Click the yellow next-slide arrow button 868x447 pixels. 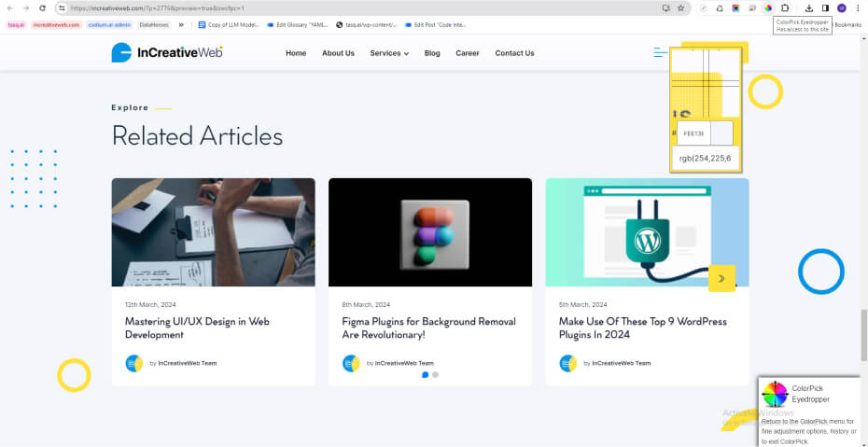tap(721, 278)
